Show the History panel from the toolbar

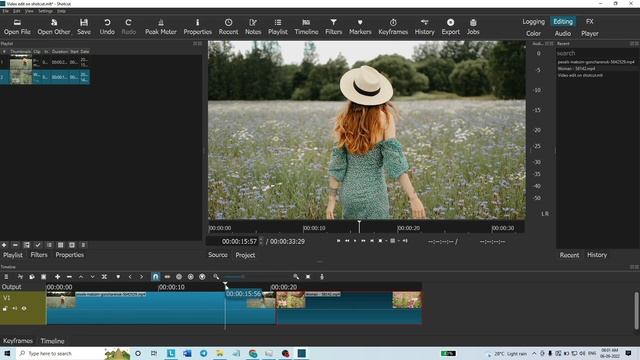click(x=424, y=27)
